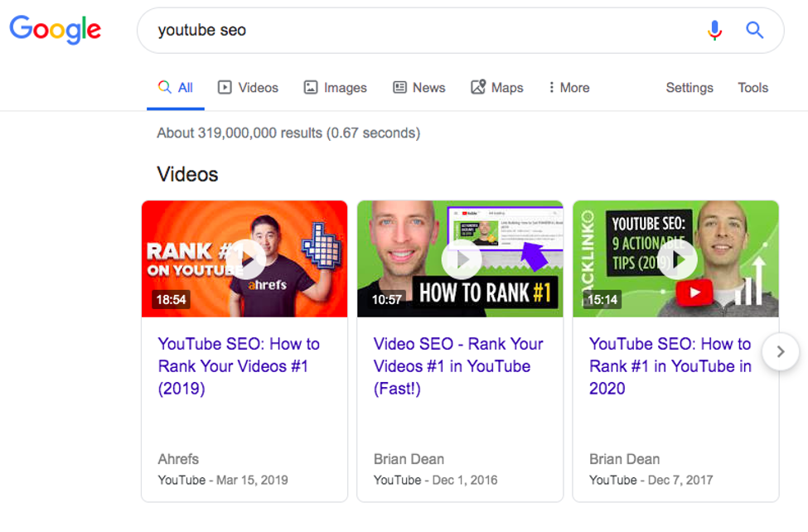Expand the video carousel with the right arrow
This screenshot has height=532, width=808.
780,351
